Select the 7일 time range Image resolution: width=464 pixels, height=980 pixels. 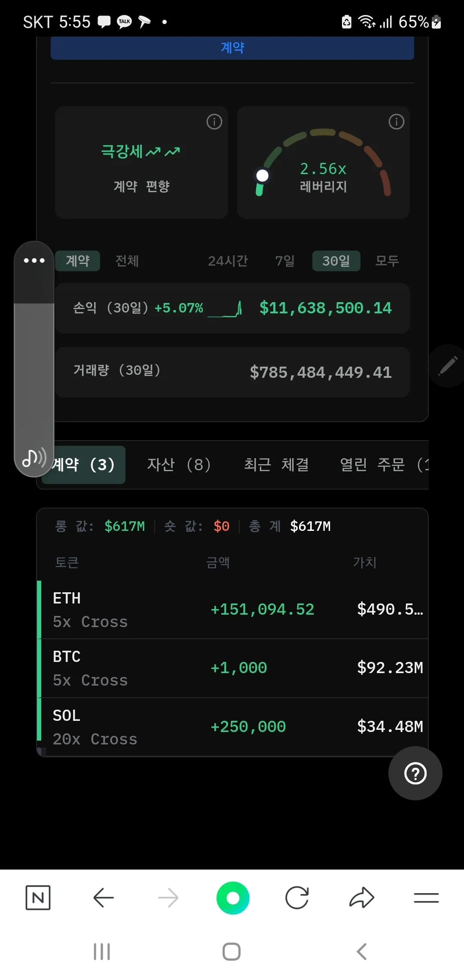[x=285, y=261]
